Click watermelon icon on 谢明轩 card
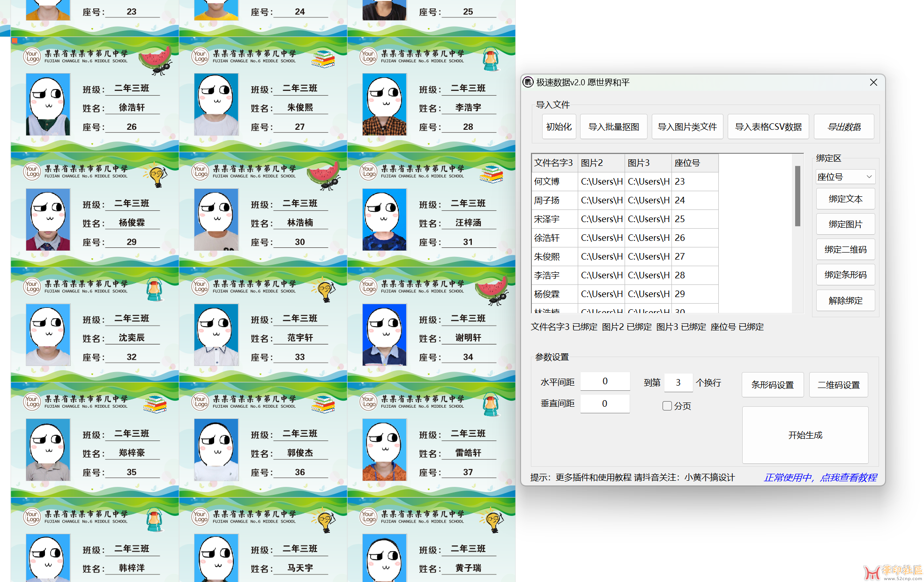The image size is (924, 582). [x=492, y=291]
